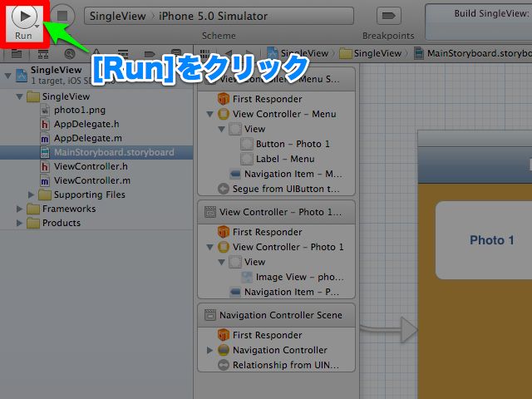The image size is (532, 399).
Task: Select the View Controller – Photo 1 scene header
Action: tap(276, 212)
